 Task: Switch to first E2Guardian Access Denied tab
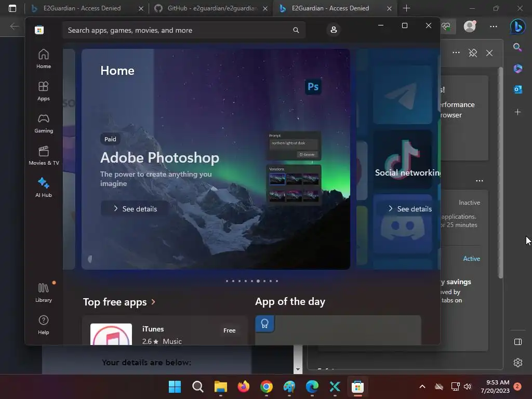(82, 8)
